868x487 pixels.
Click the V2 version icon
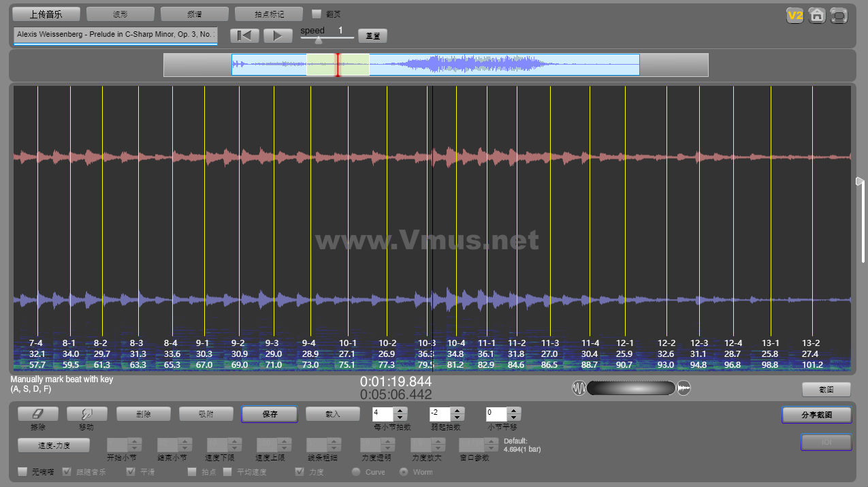[x=794, y=16]
